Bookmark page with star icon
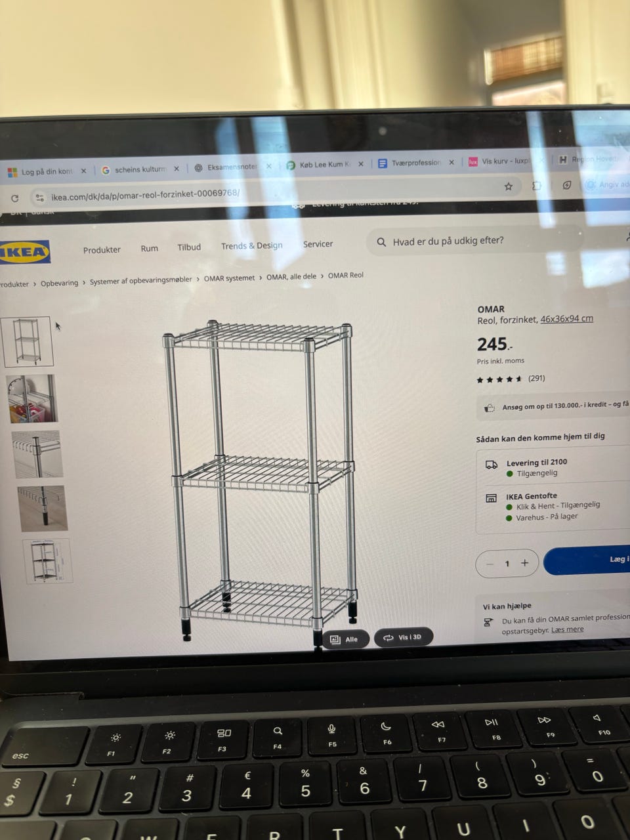This screenshot has width=630, height=840. coord(508,186)
